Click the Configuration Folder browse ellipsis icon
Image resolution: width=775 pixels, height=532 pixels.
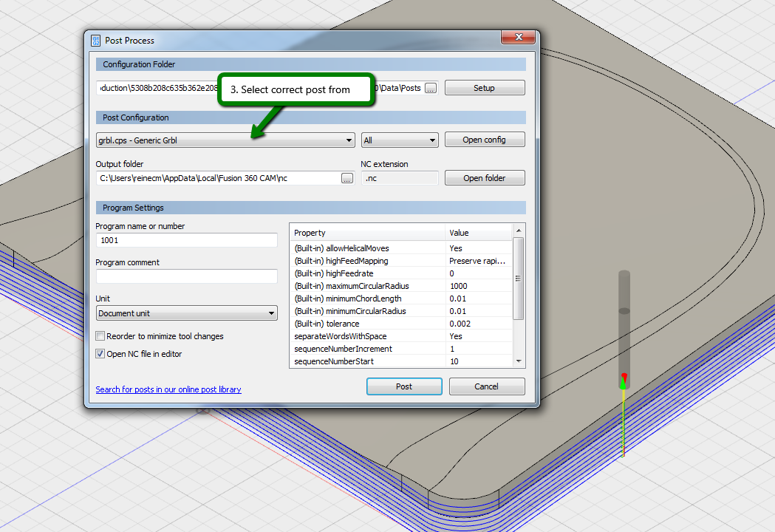pos(432,87)
